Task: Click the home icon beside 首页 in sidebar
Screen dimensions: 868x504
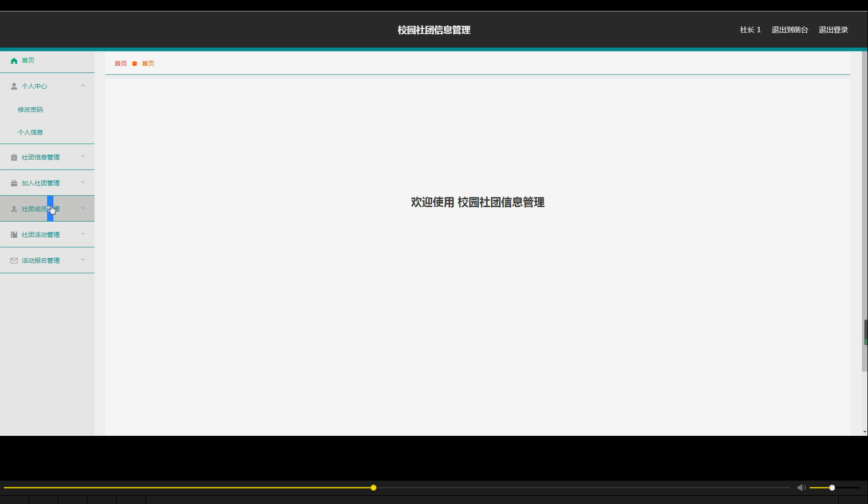Action: coord(13,61)
